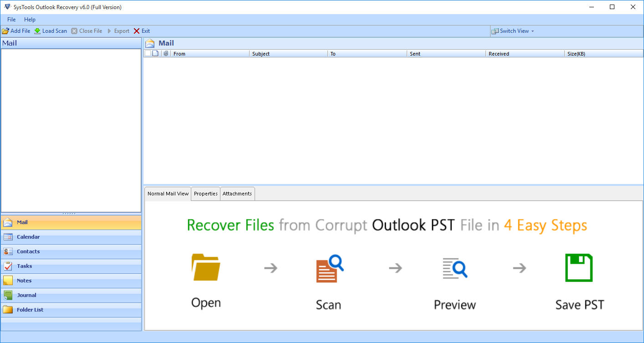Click the Contacts icon in sidebar
The height and width of the screenshot is (343, 644).
pos(8,252)
